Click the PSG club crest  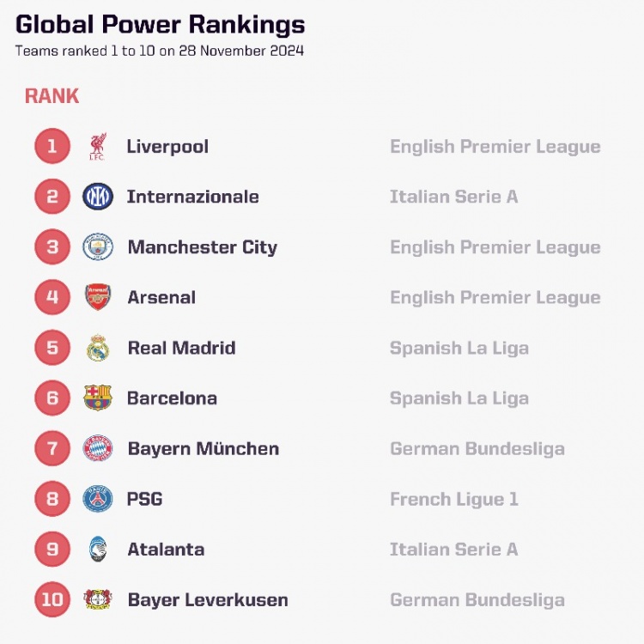pos(98,499)
